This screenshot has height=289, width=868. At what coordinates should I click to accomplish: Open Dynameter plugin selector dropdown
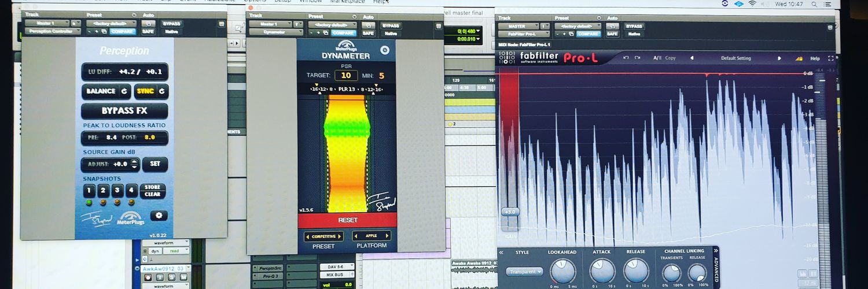[x=275, y=33]
